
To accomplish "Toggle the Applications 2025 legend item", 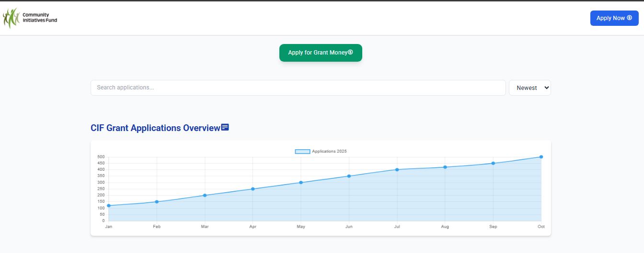I will tap(321, 151).
